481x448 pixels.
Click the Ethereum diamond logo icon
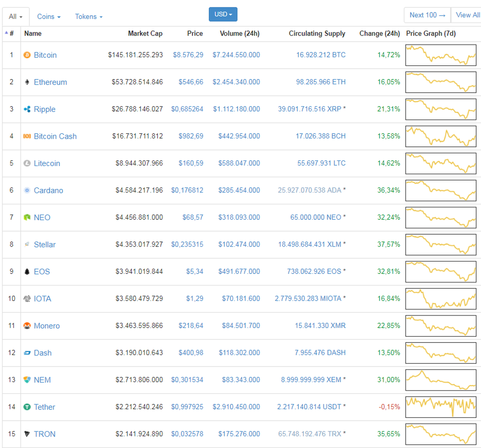(x=27, y=82)
